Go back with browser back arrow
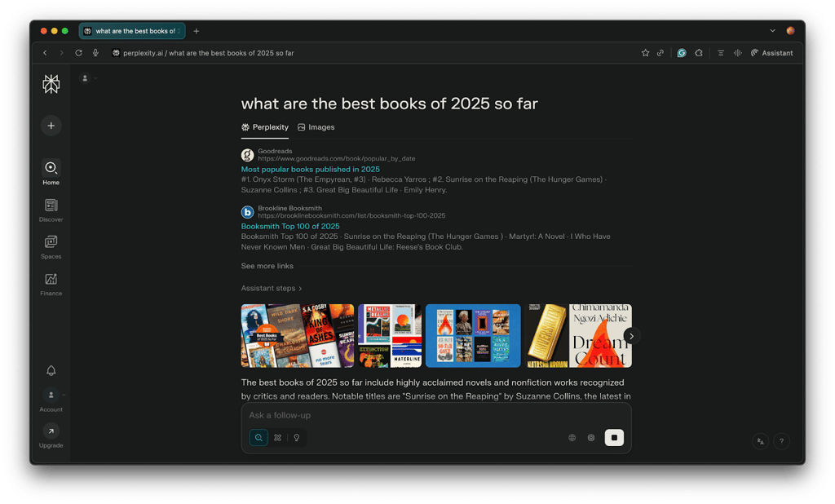 46,53
